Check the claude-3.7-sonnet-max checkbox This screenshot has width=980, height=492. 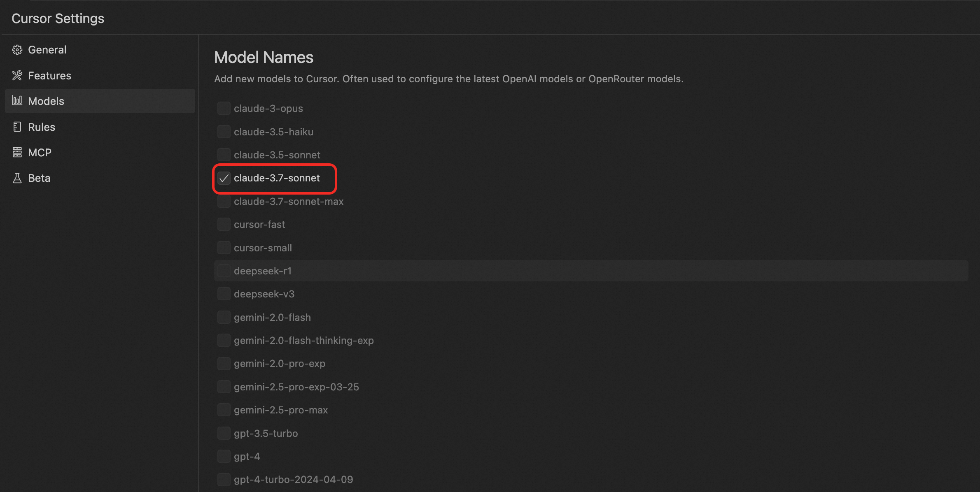[224, 202]
